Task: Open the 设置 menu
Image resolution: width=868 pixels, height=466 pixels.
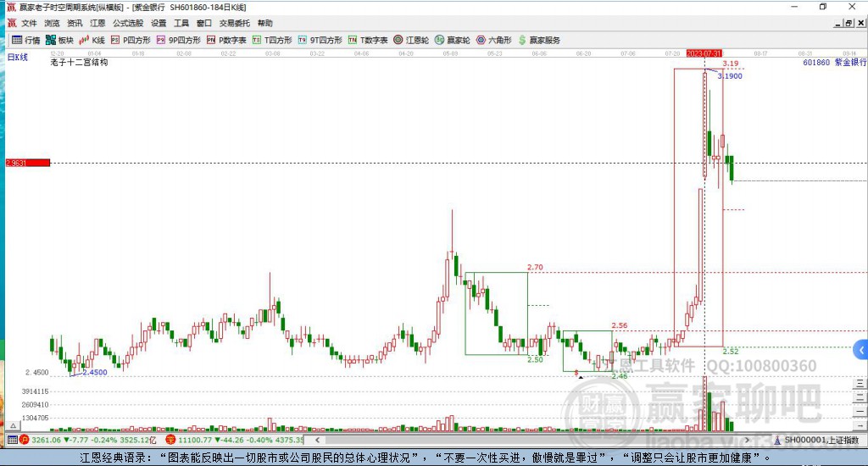Action: point(159,23)
